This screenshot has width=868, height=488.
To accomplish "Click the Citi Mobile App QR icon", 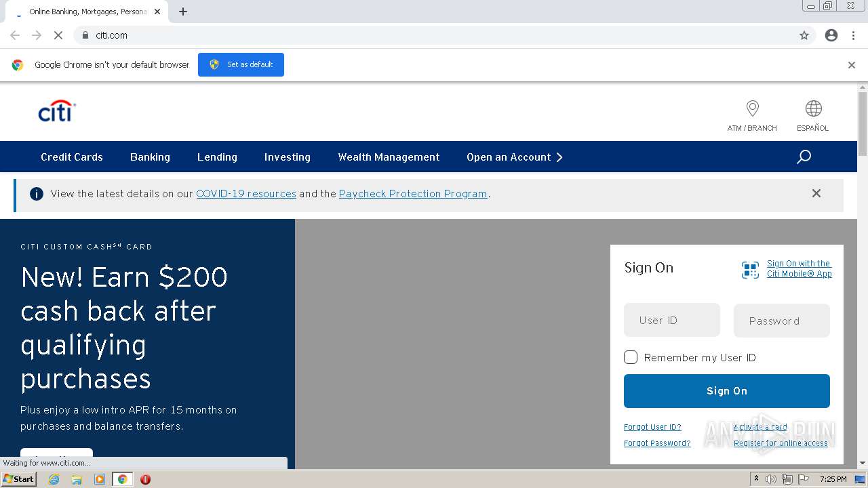I will (750, 270).
